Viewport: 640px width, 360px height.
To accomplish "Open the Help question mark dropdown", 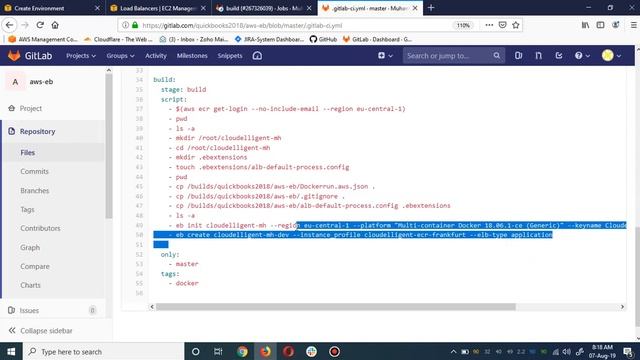I will (x=582, y=56).
